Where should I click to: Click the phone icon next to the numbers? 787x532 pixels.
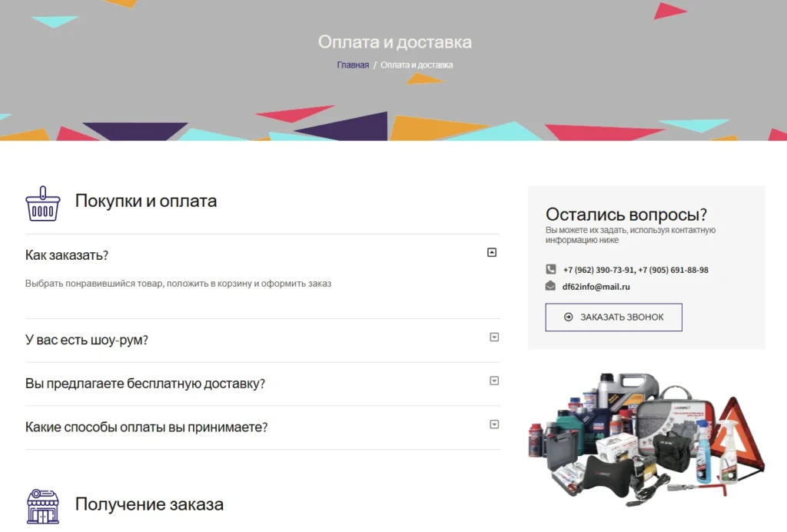pos(550,269)
